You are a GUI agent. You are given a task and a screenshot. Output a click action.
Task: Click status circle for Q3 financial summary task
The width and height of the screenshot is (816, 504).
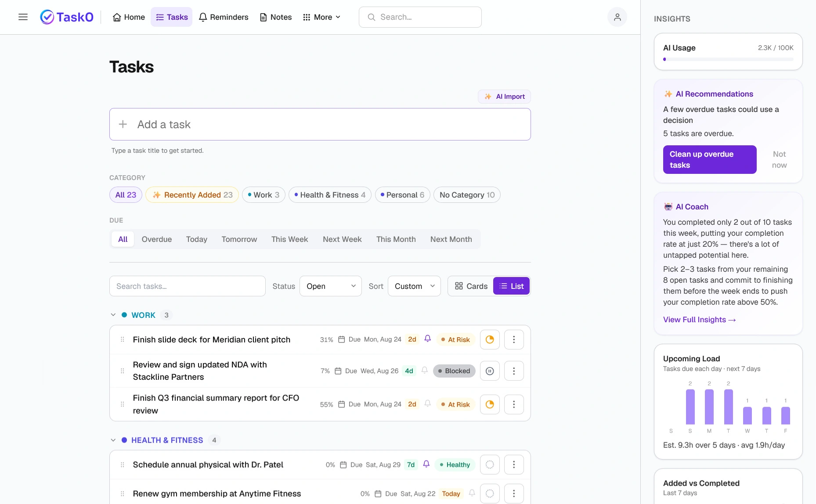[490, 404]
